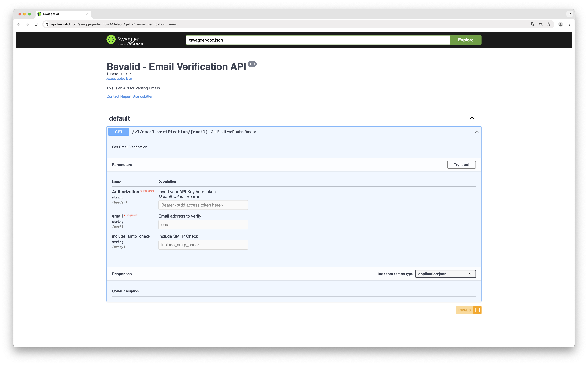Open the /swagger/doc.json link under title
This screenshot has height=365, width=588.
click(119, 79)
